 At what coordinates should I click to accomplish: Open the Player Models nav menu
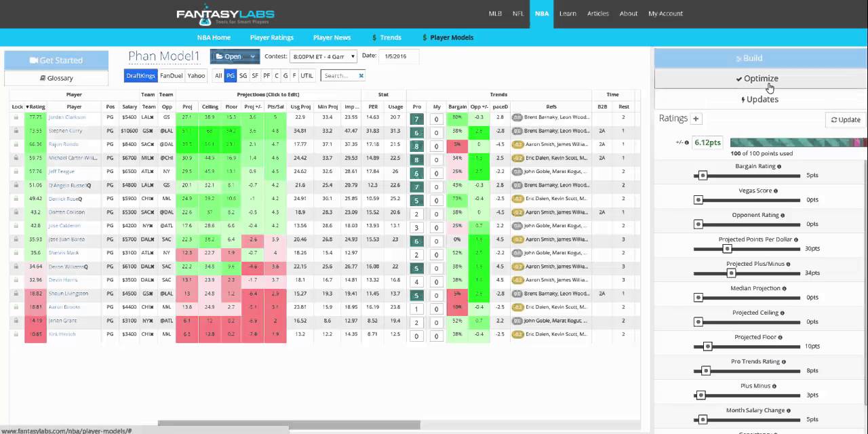point(448,37)
